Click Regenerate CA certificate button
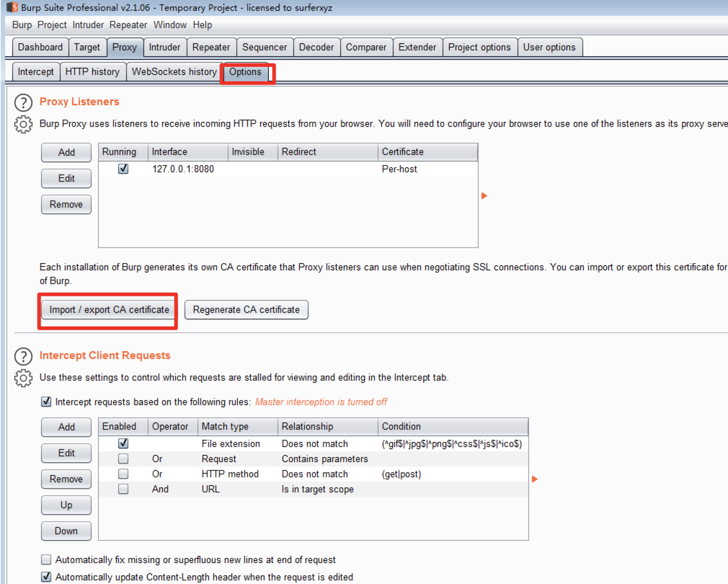This screenshot has width=728, height=584. (246, 310)
